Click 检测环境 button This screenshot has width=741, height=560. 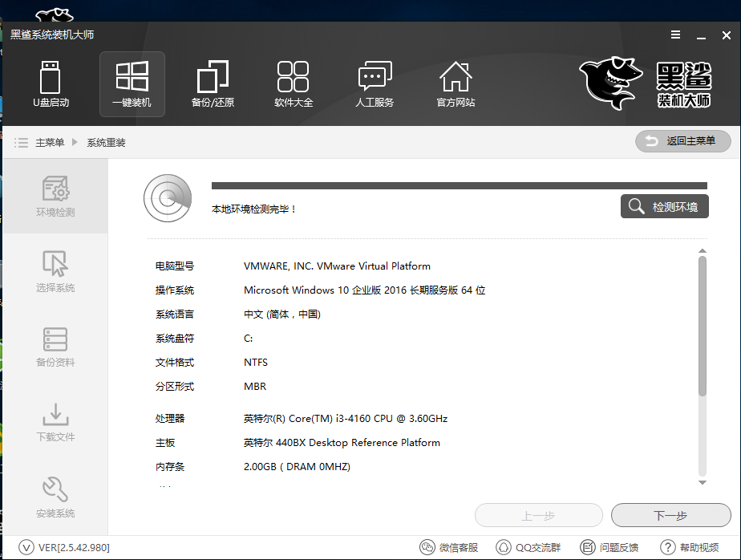click(665, 206)
